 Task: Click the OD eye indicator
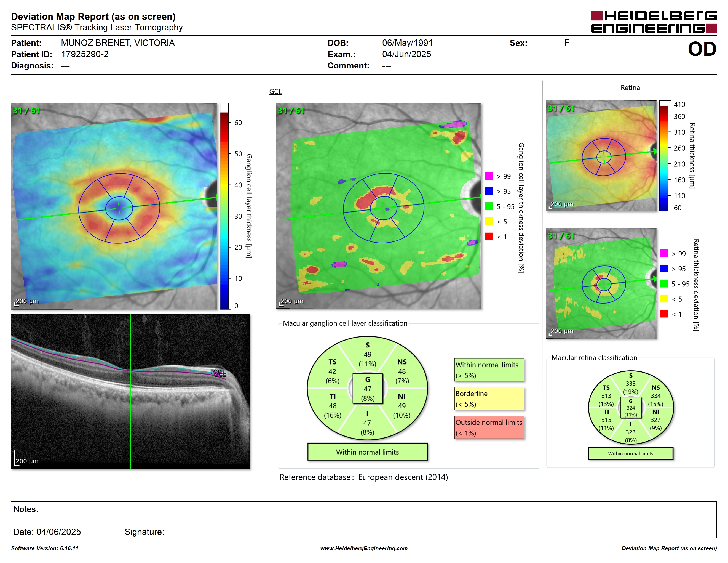[702, 49]
